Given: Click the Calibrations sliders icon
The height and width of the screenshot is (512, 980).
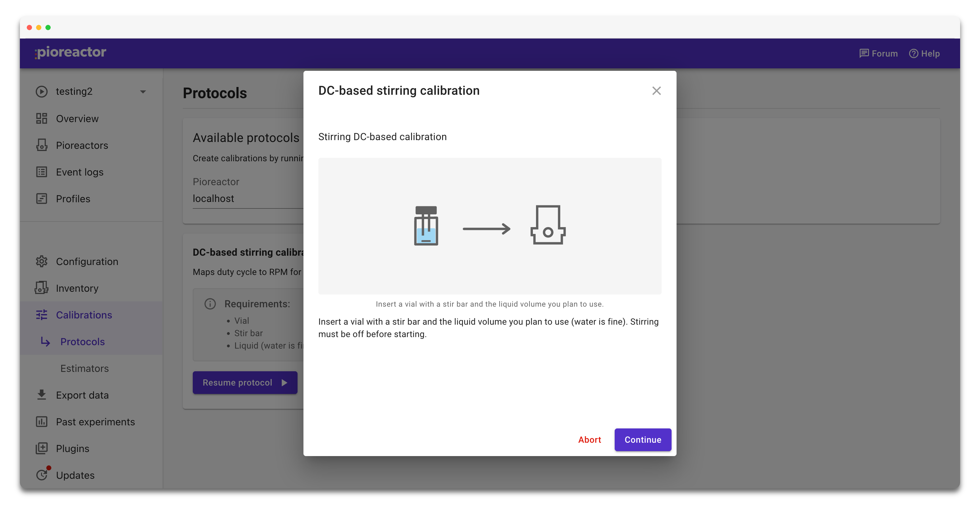Looking at the screenshot, I should point(42,315).
